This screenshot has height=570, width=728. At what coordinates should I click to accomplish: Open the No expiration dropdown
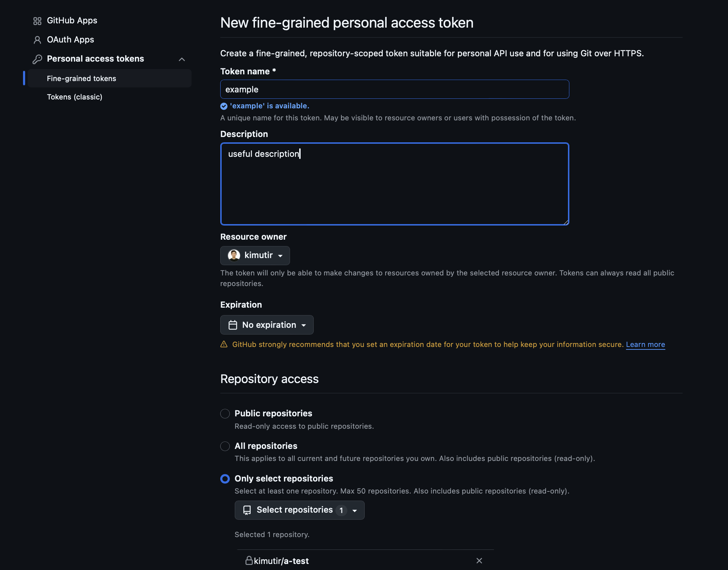click(267, 325)
